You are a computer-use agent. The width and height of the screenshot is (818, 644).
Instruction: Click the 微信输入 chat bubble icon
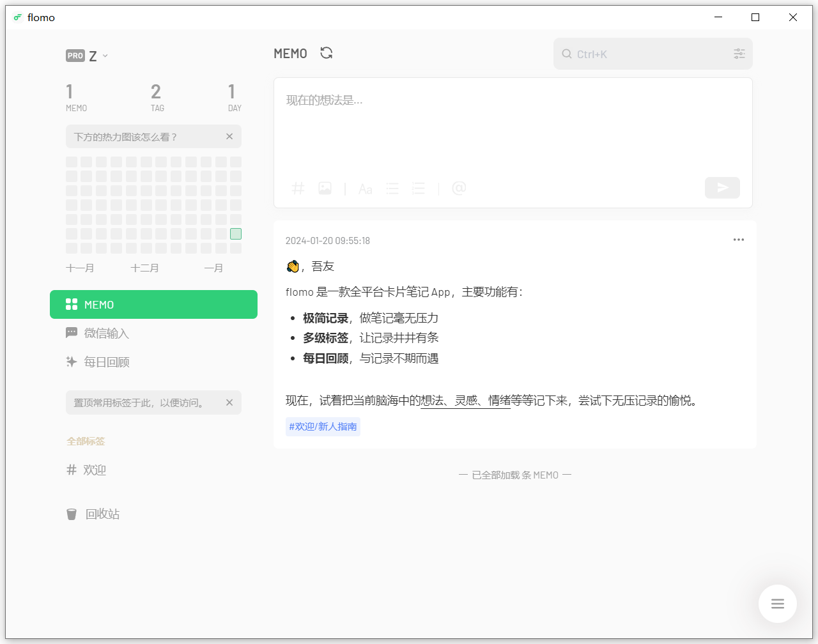pyautogui.click(x=72, y=333)
